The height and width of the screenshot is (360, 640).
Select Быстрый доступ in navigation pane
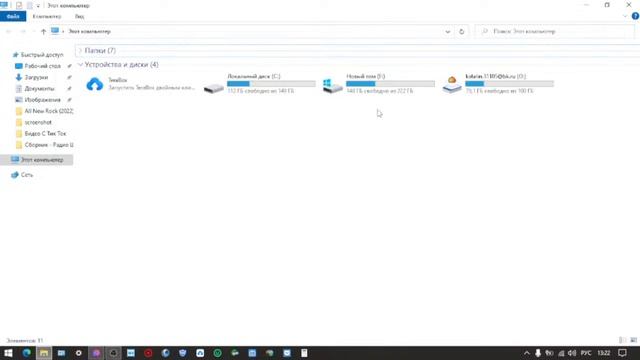coord(42,55)
